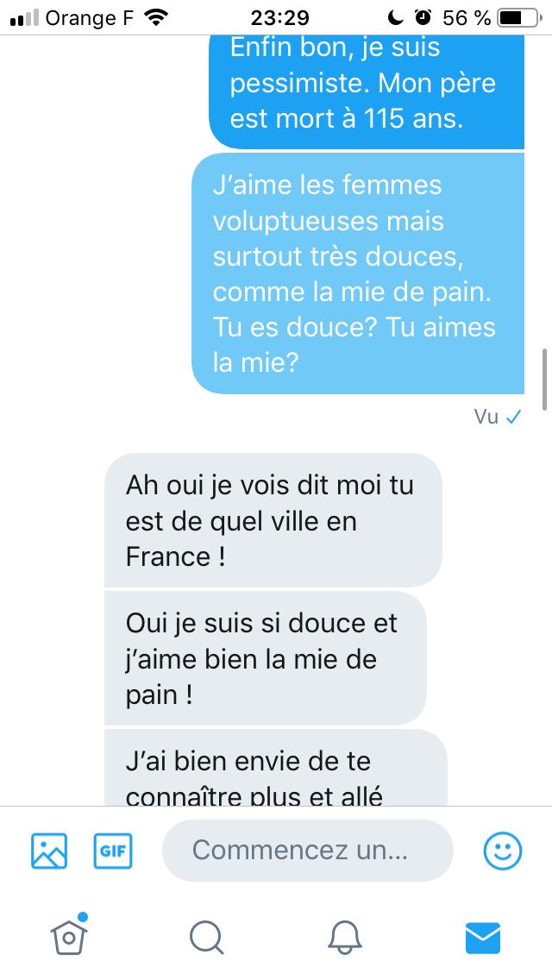Tap the Wi-Fi icon in status bar

(x=155, y=17)
